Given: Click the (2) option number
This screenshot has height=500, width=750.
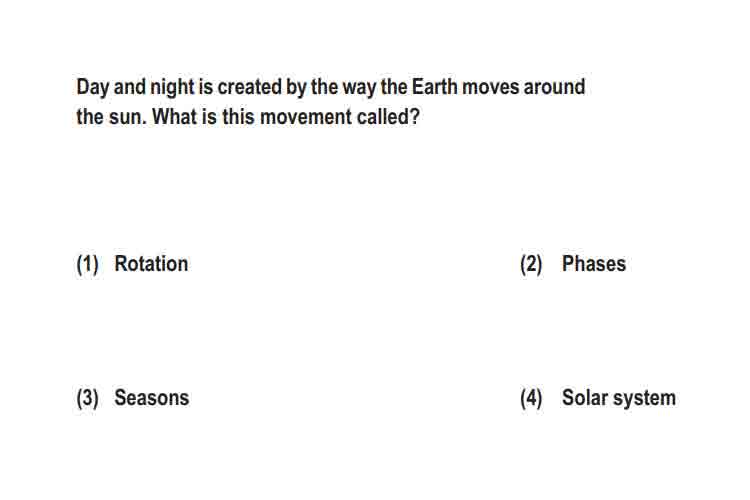Looking at the screenshot, I should coord(531,264).
